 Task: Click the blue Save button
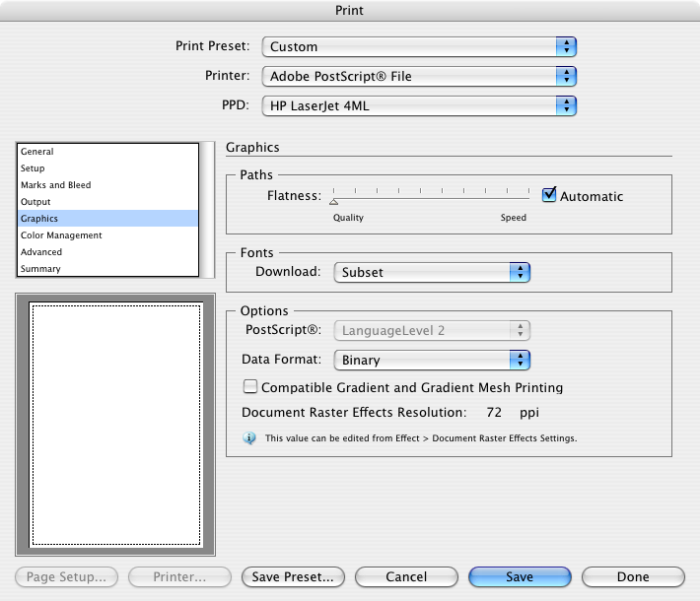click(520, 577)
